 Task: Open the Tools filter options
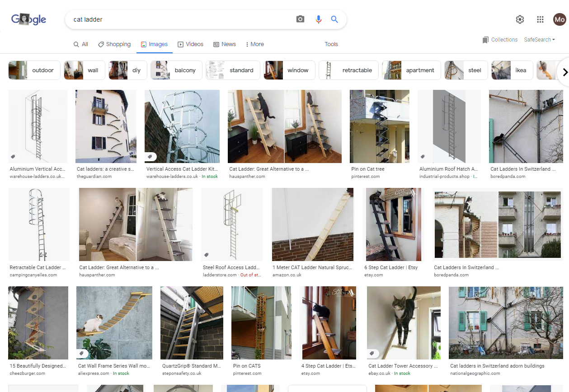point(331,44)
